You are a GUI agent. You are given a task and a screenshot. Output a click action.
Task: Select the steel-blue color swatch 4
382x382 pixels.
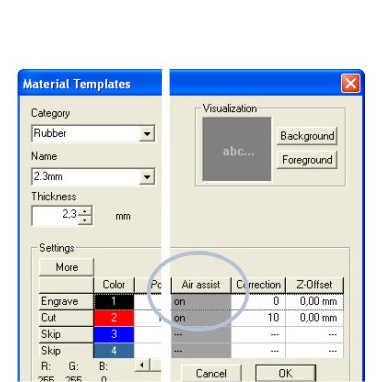point(114,350)
